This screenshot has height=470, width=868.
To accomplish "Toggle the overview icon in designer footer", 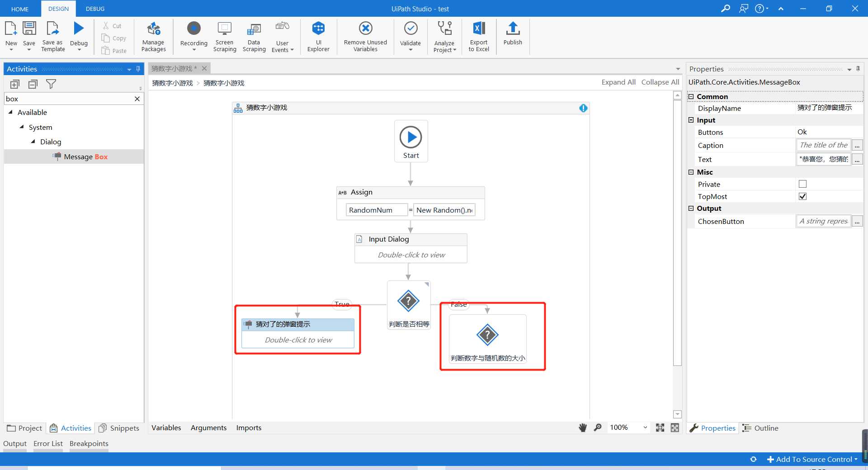I will coord(675,427).
